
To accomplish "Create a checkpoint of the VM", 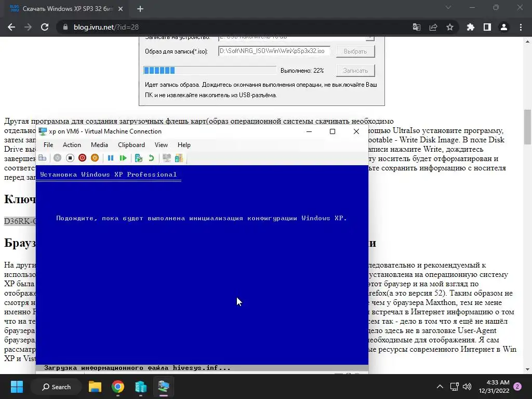I will [138, 158].
